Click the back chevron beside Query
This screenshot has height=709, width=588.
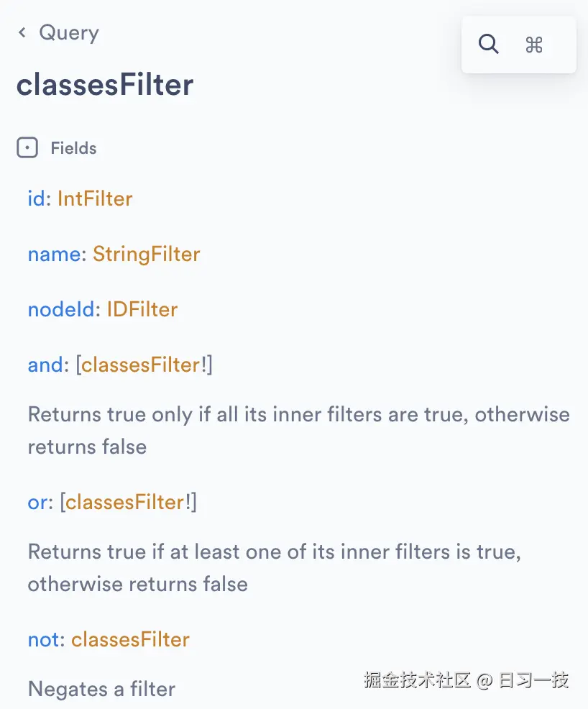click(22, 32)
